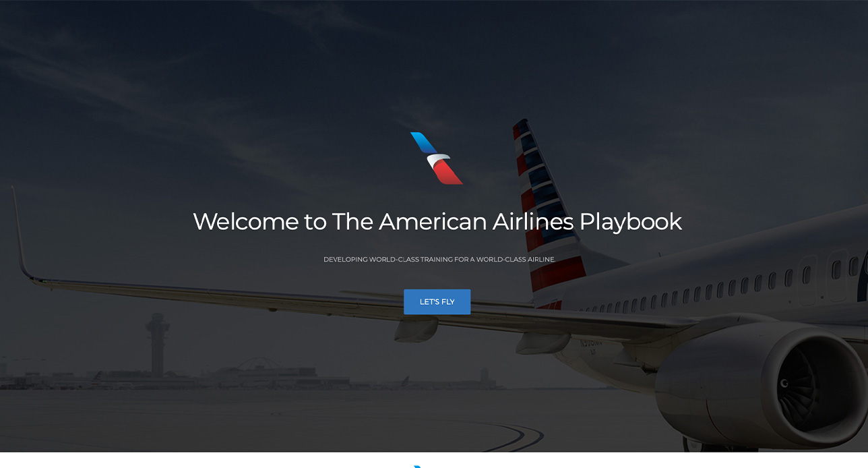Click the 'DEVELOPING WORLD-CLASS TRAINING' subtitle text
The width and height of the screenshot is (868, 468).
(387, 260)
